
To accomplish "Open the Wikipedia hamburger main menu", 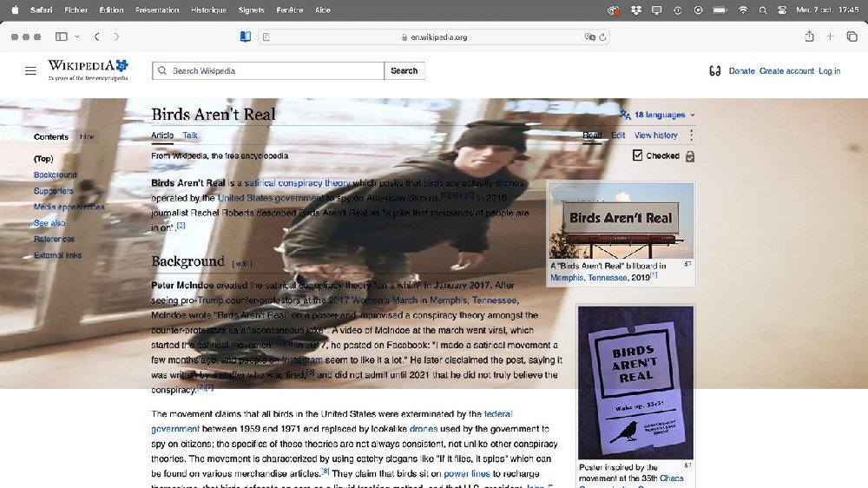I will coord(30,71).
